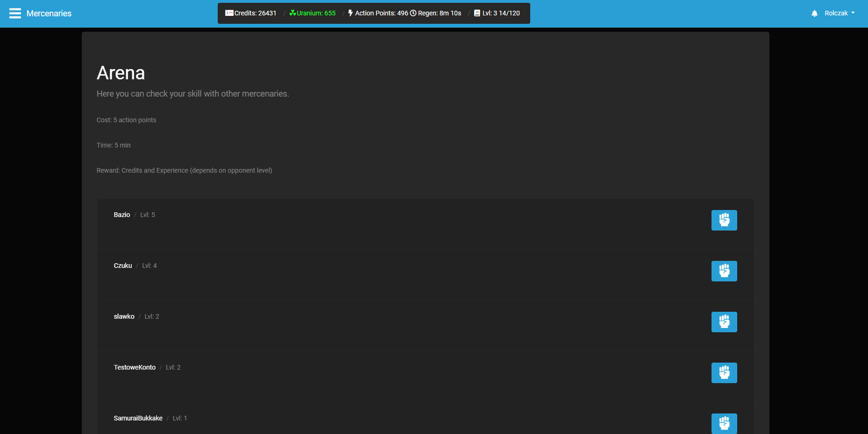
Task: Battle SamuraiBukkake via the fist icon
Action: pyautogui.click(x=724, y=423)
